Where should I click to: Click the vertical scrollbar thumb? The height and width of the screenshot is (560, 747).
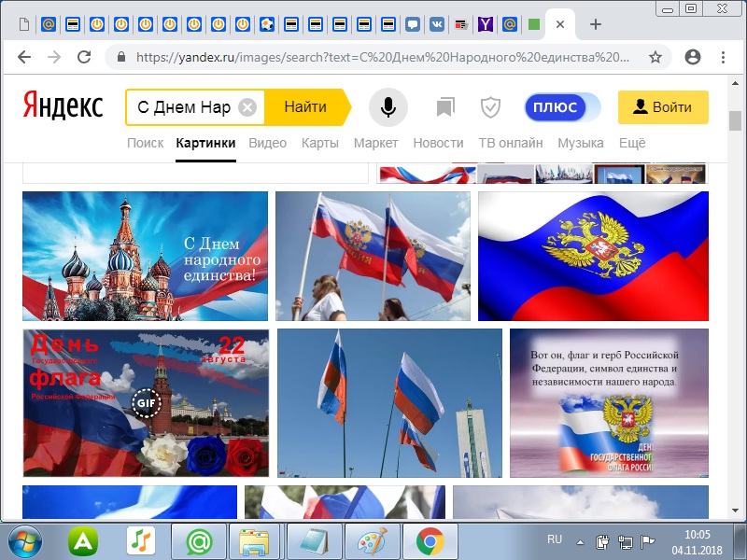pyautogui.click(x=736, y=120)
